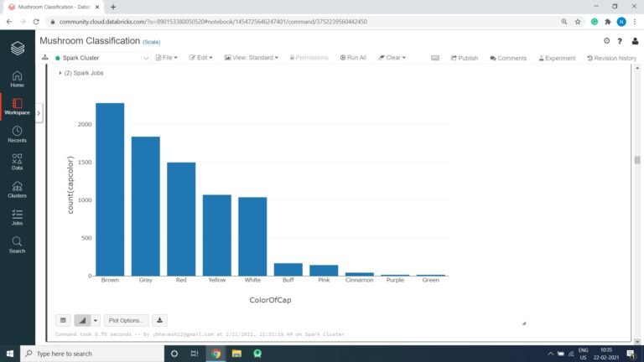Click the user account icon

point(635,41)
